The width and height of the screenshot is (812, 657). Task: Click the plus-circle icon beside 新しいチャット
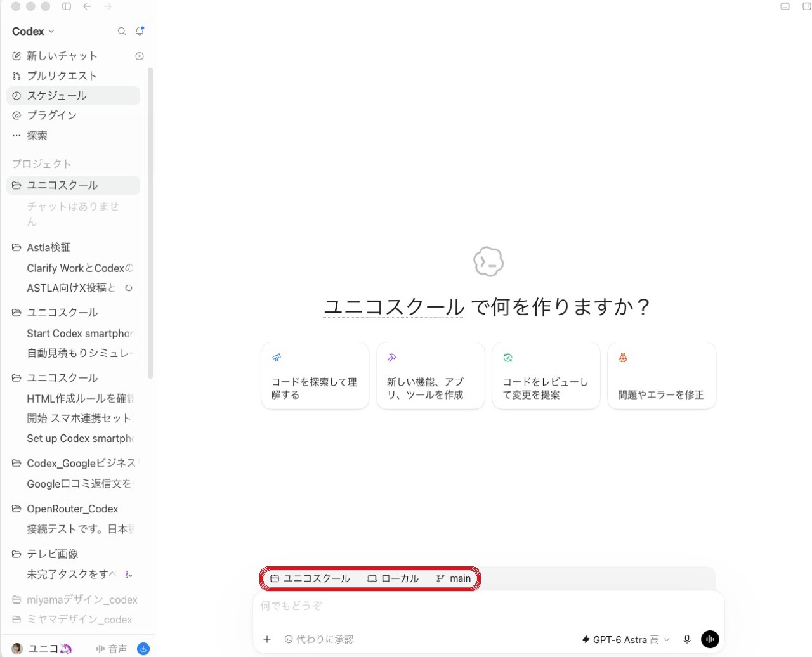coord(140,56)
